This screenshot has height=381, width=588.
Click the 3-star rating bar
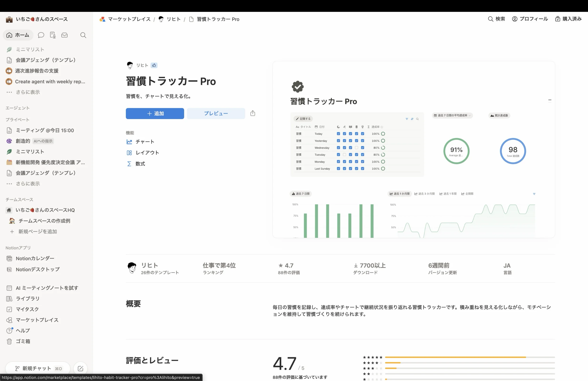tap(470, 368)
